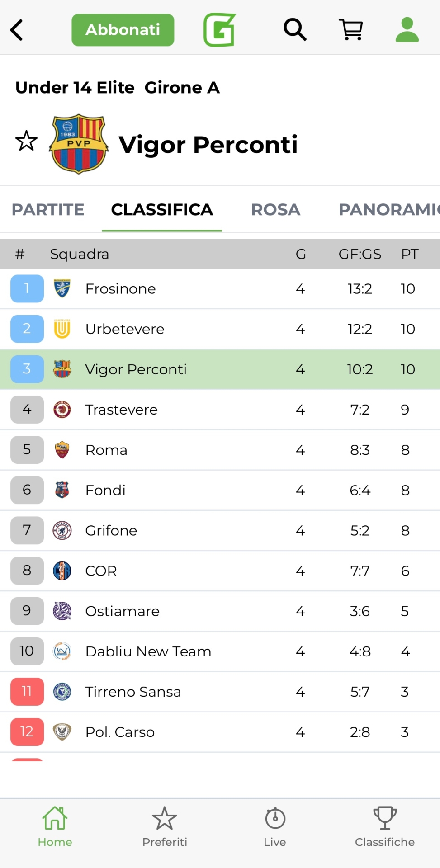Open the search magnifier icon
This screenshot has width=440, height=868.
coord(295,30)
